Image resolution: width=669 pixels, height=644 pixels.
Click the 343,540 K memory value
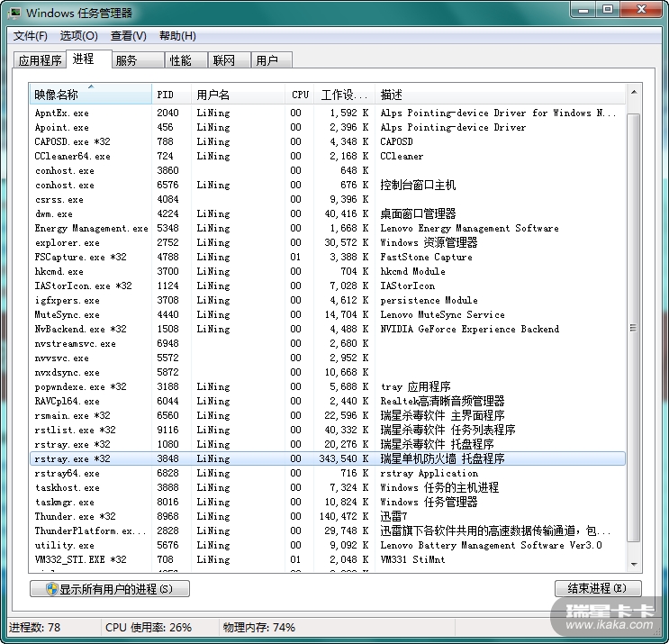(x=344, y=458)
